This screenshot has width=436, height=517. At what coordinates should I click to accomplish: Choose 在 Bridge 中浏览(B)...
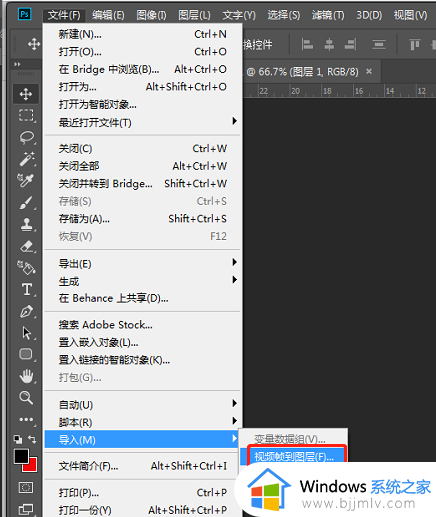(143, 69)
